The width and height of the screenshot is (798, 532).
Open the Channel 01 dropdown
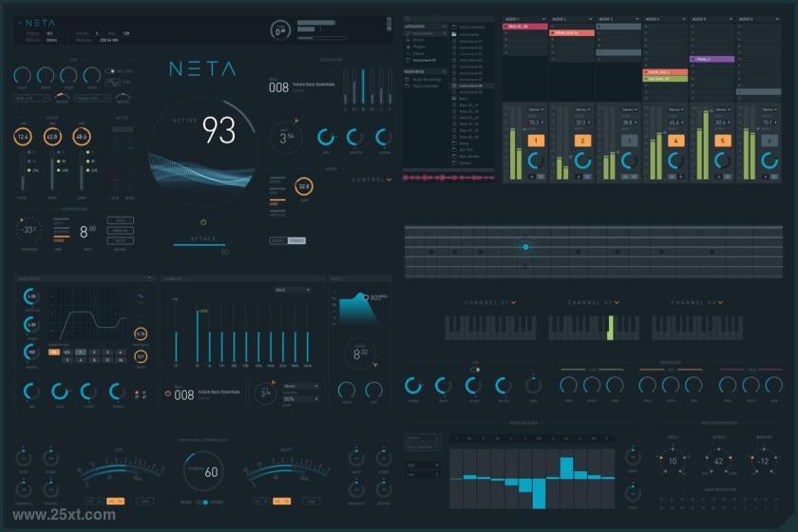[514, 302]
